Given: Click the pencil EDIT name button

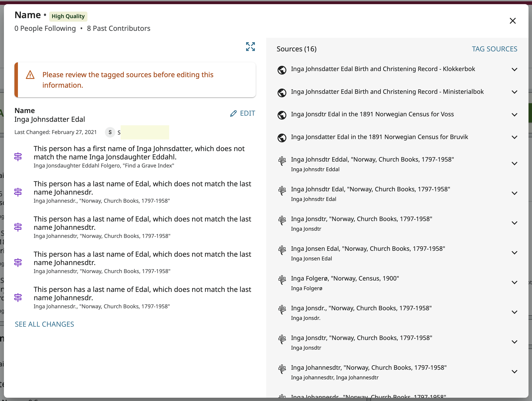Looking at the screenshot, I should tap(242, 113).
